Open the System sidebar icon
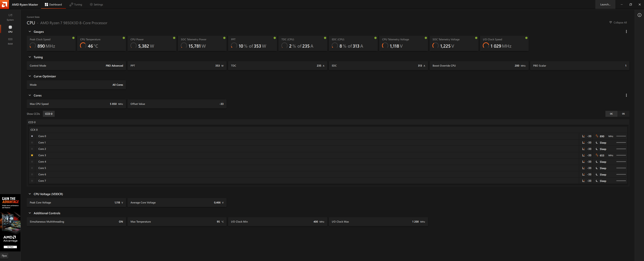This screenshot has width=644, height=261. (x=10, y=17)
